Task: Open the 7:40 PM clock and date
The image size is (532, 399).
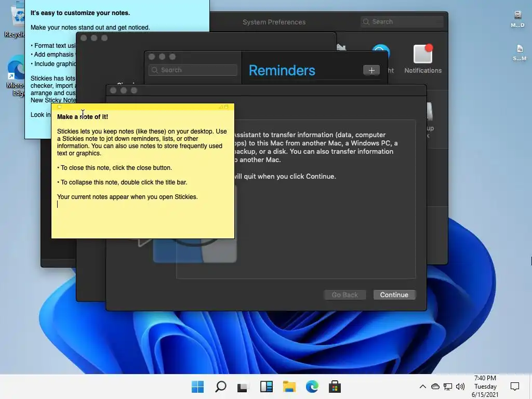Action: [x=485, y=386]
